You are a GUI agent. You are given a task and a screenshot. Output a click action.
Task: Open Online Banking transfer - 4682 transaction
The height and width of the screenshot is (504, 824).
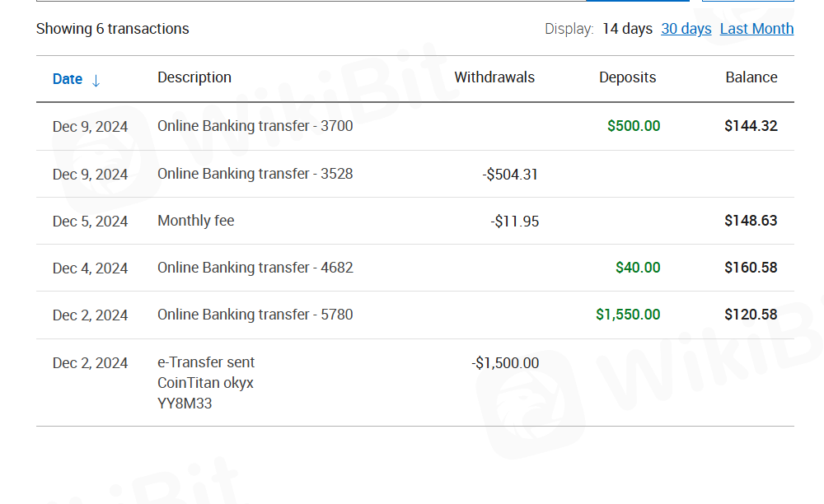coord(255,268)
